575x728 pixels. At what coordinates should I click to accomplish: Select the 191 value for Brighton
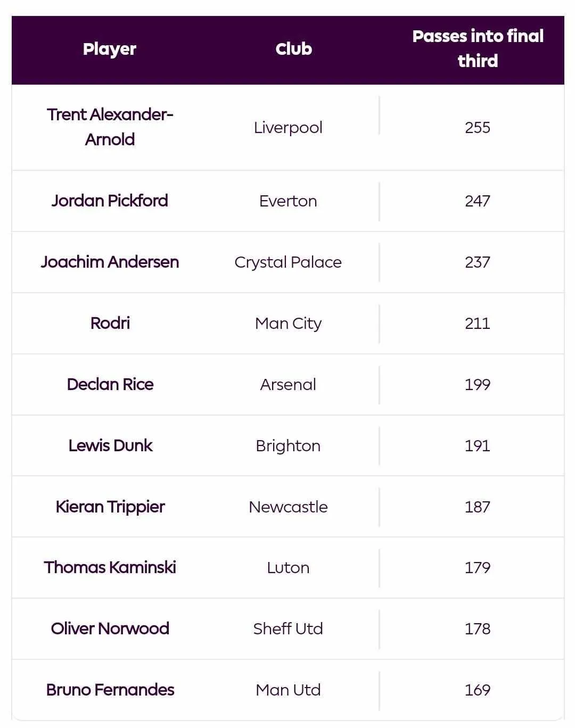[x=478, y=446]
